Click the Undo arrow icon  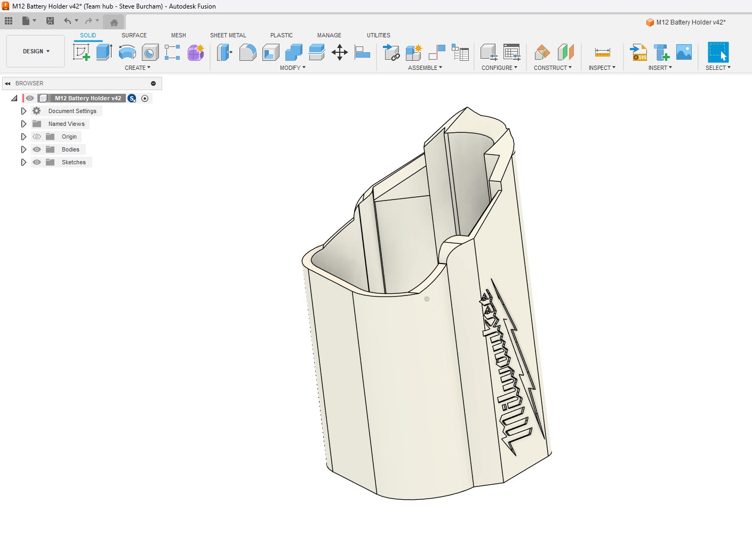click(x=67, y=21)
